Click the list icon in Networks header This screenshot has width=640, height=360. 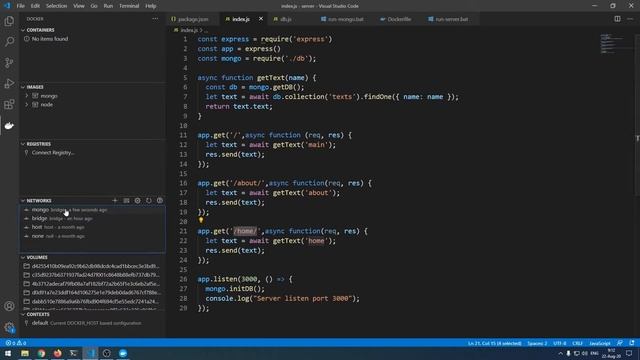(126, 200)
